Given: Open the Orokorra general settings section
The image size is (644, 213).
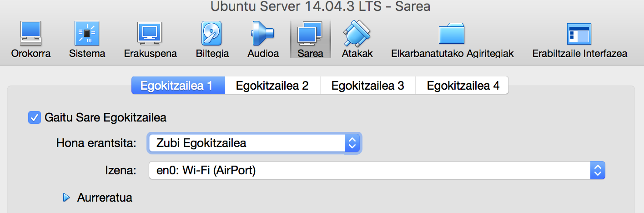Looking at the screenshot, I should pos(31,34).
